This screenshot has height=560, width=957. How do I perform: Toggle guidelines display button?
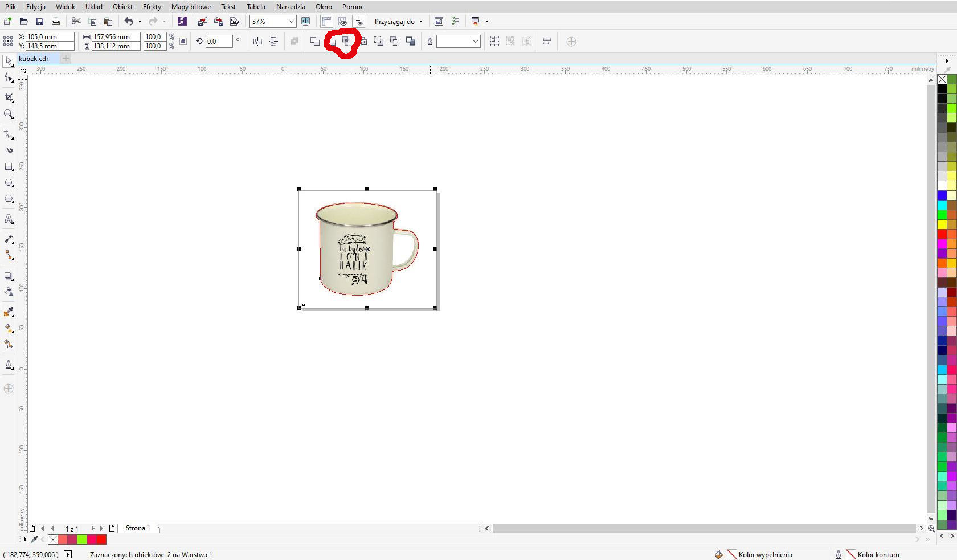[x=358, y=22]
